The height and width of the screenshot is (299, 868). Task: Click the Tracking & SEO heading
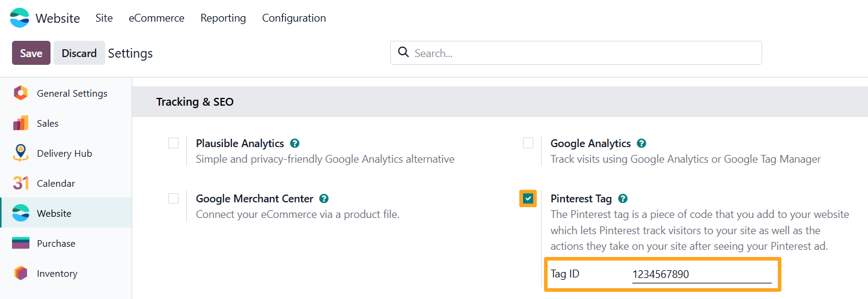point(195,101)
